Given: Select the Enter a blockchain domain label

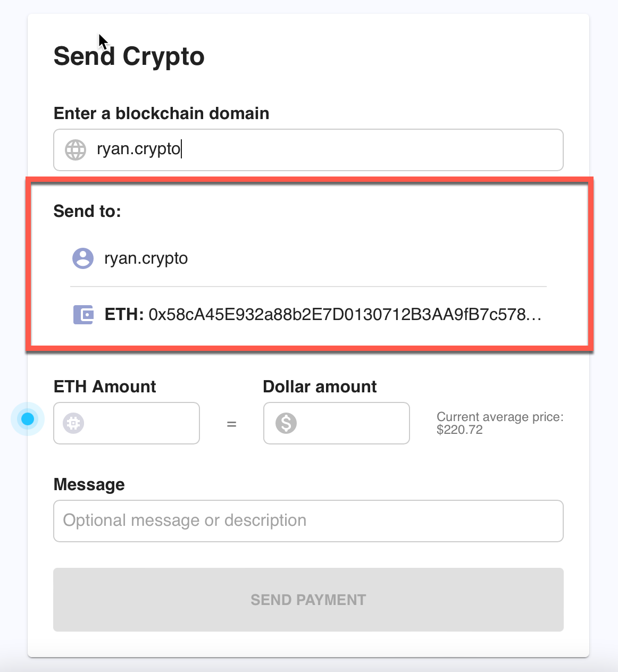Looking at the screenshot, I should pyautogui.click(x=161, y=113).
